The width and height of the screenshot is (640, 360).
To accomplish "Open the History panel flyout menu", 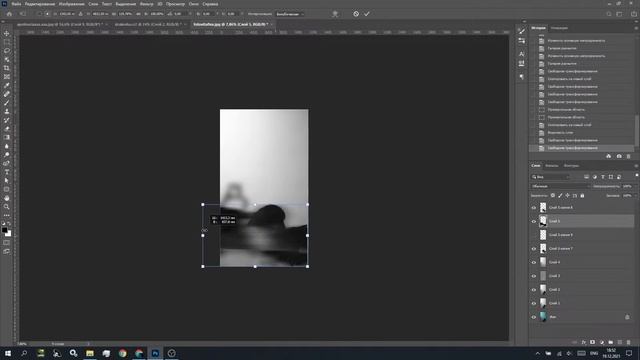I will pos(636,28).
